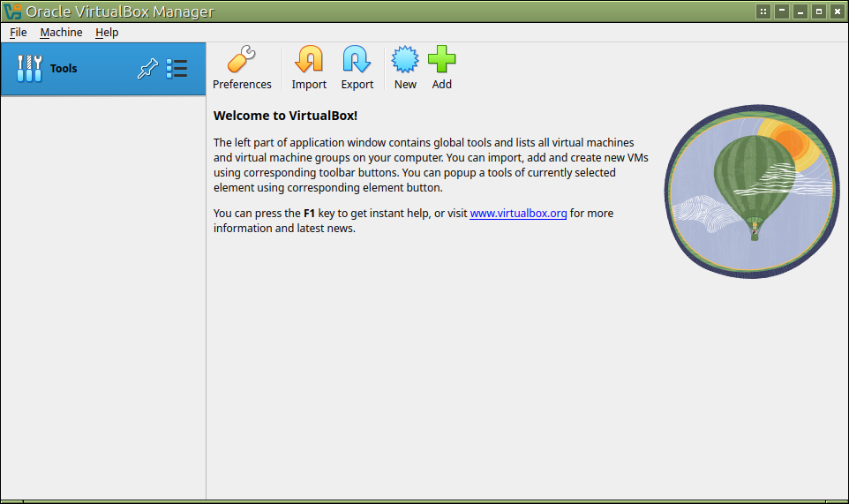This screenshot has width=849, height=504.
Task: Click the green Add plus icon
Action: (441, 61)
